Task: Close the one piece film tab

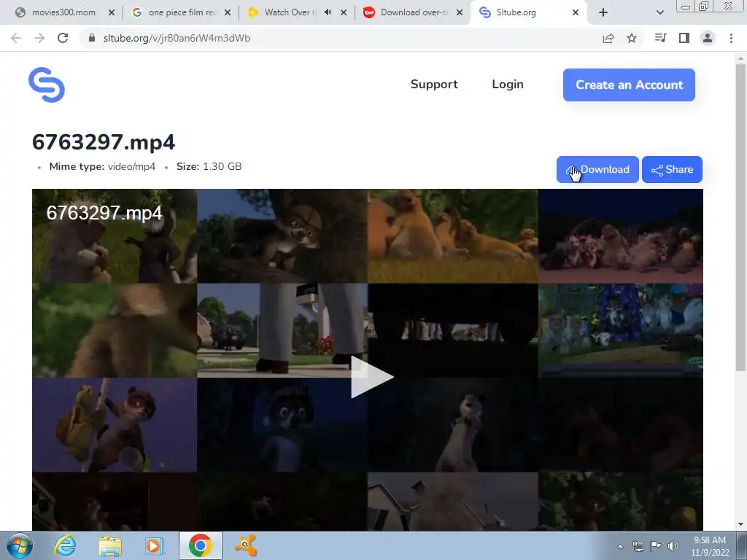Action: point(228,12)
